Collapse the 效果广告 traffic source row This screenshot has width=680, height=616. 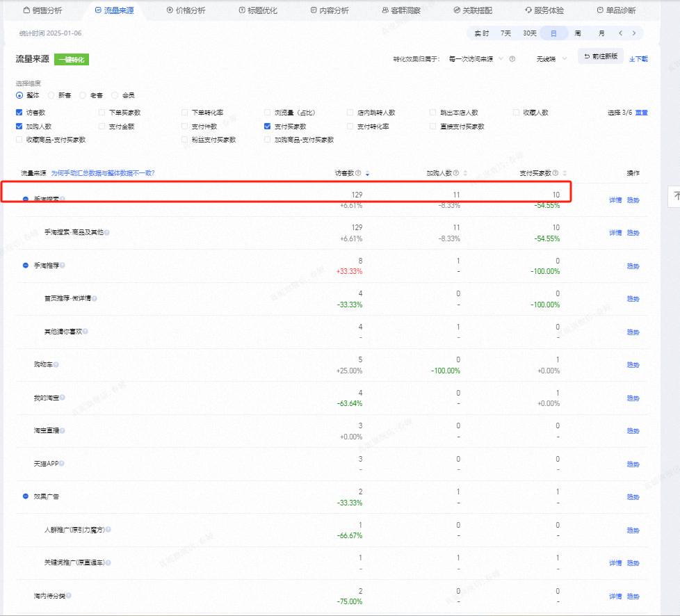point(26,497)
